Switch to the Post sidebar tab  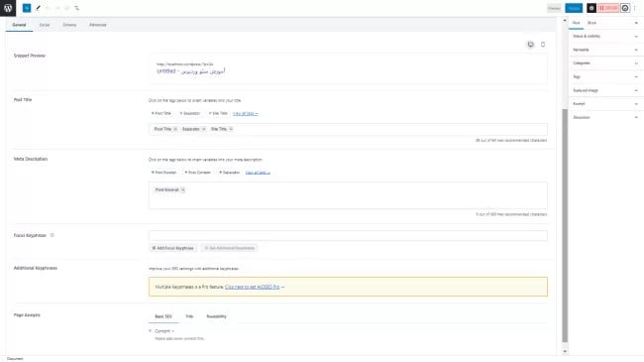tap(577, 23)
